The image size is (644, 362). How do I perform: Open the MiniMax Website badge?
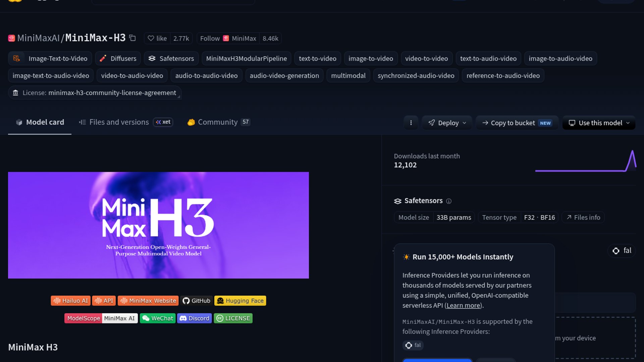pos(148,301)
